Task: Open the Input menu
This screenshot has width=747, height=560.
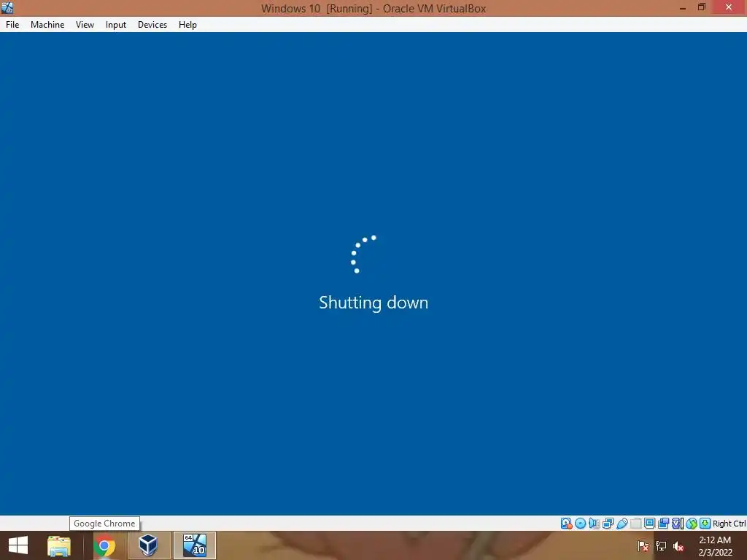Action: [116, 25]
